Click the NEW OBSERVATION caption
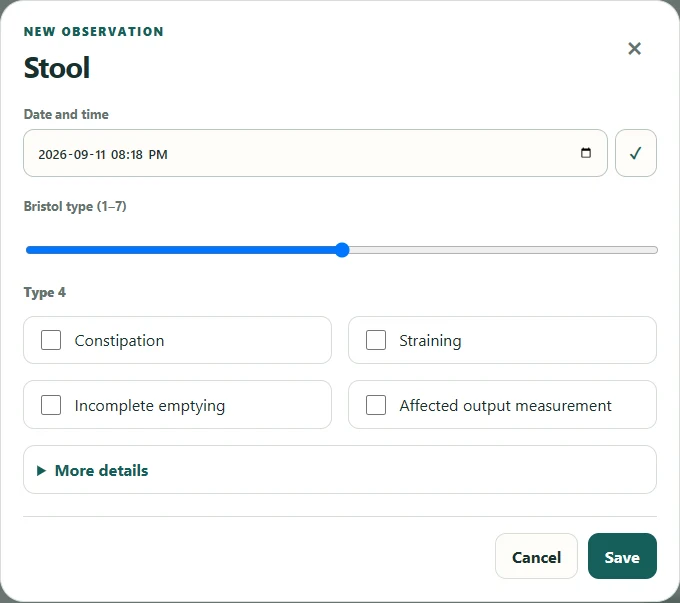Viewport: 680px width, 603px height. click(94, 32)
